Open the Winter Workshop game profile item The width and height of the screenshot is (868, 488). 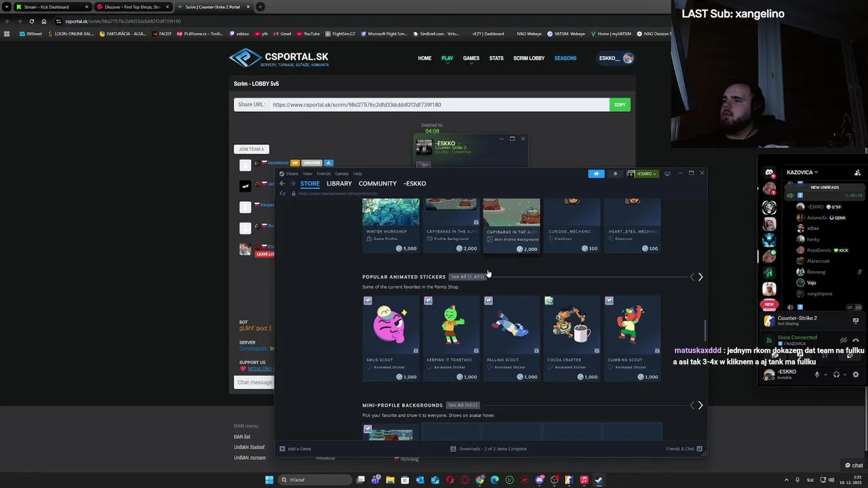(391, 226)
